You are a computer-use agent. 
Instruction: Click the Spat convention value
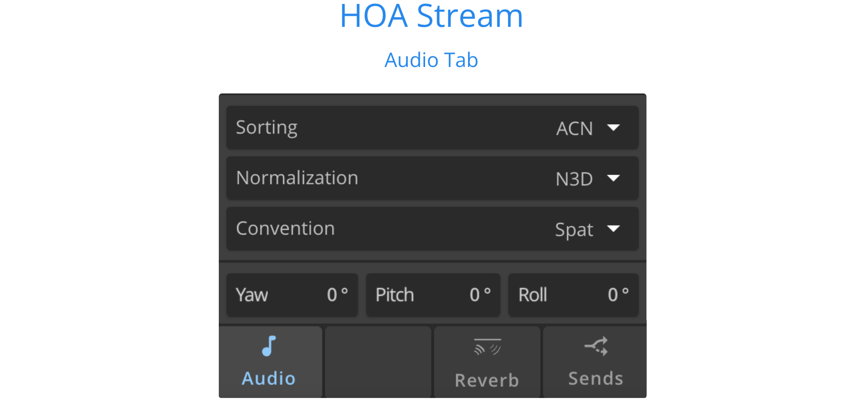click(x=574, y=230)
